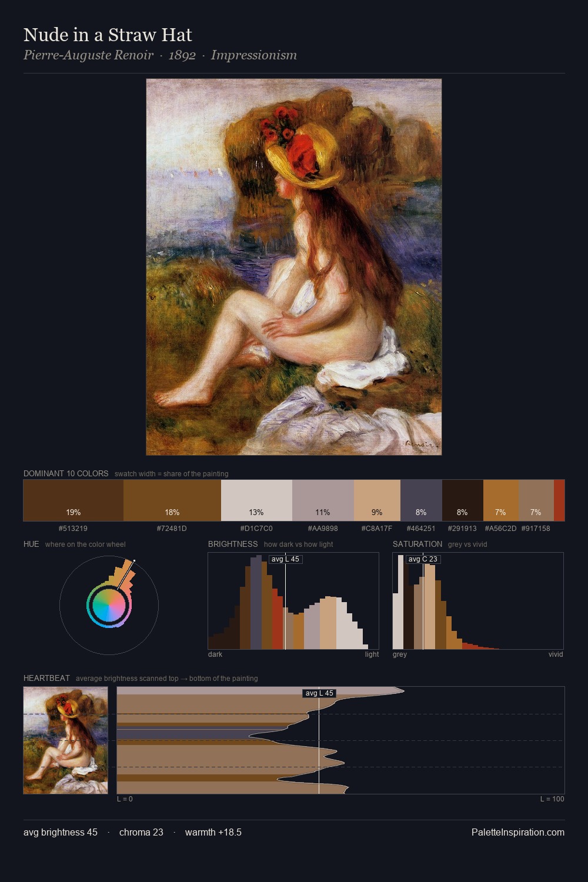Image resolution: width=588 pixels, height=882 pixels.
Task: Click the hex code #72481D
Action: pyautogui.click(x=172, y=528)
